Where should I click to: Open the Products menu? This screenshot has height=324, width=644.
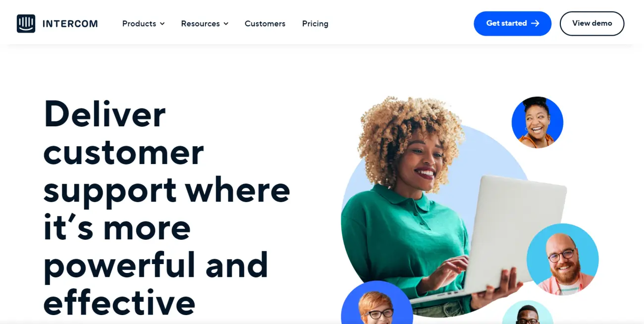point(144,24)
